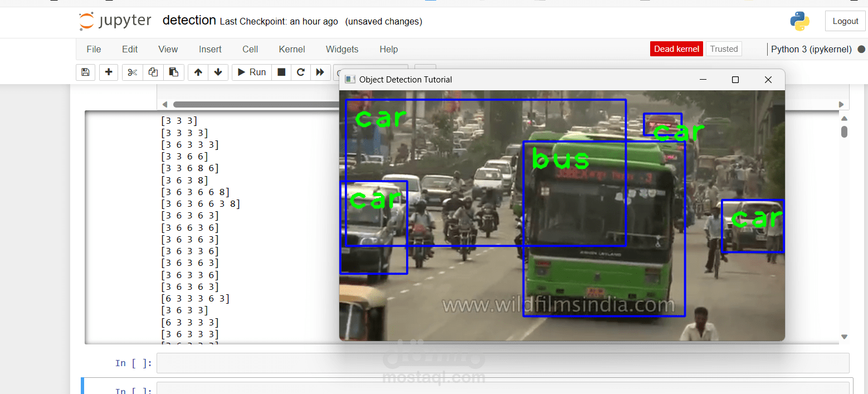Move the selected cell down
Viewport: 868px width, 394px height.
coord(218,72)
